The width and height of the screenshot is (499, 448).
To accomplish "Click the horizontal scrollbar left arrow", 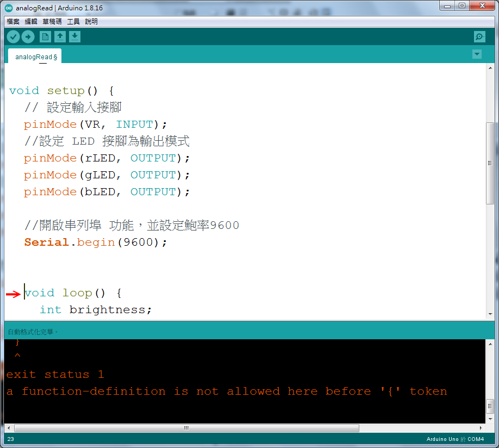I will coord(9,428).
